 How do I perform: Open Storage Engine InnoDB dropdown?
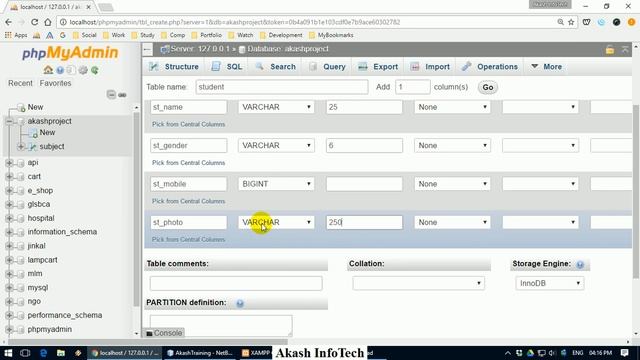(550, 283)
